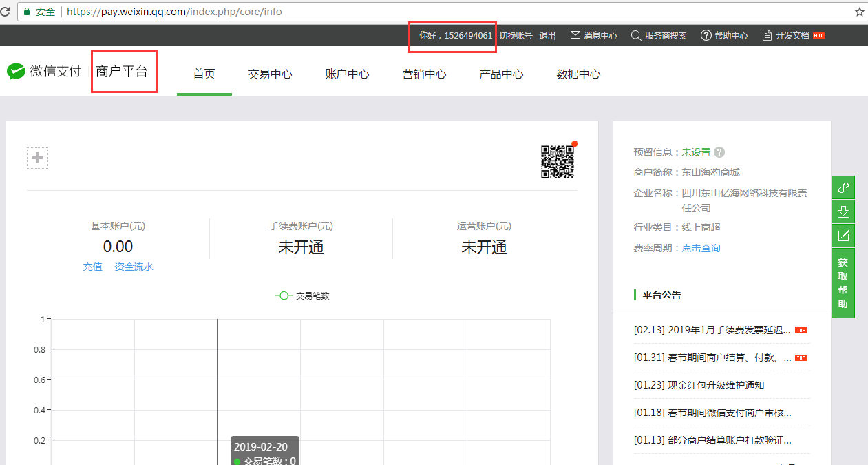View the 数据中心 tab
Screen dimensions: 868x465
(579, 74)
